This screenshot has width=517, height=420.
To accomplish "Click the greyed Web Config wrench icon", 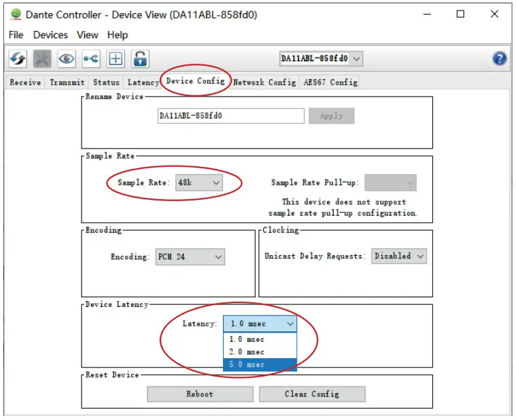I will (x=42, y=59).
